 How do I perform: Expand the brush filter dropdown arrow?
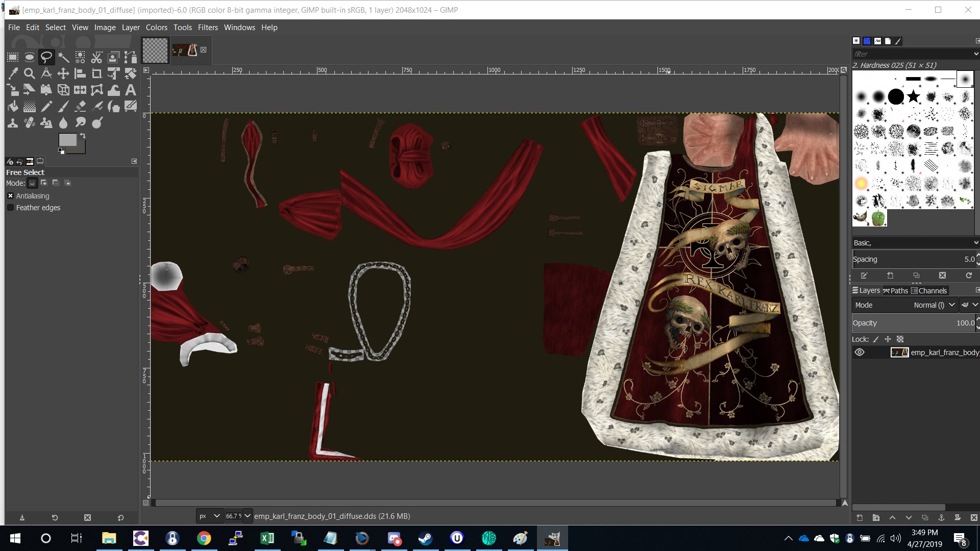[x=975, y=54]
